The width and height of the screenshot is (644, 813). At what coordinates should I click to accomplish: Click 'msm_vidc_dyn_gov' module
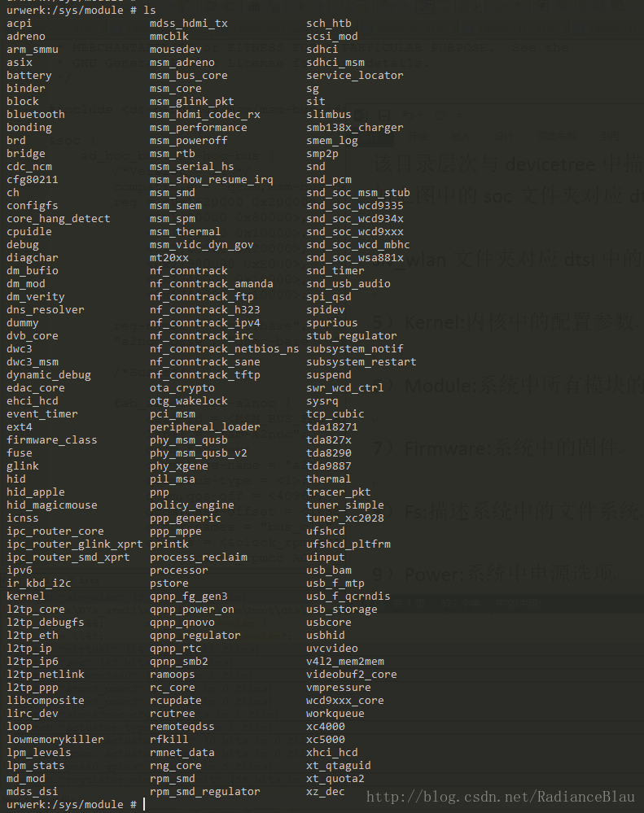coord(202,244)
